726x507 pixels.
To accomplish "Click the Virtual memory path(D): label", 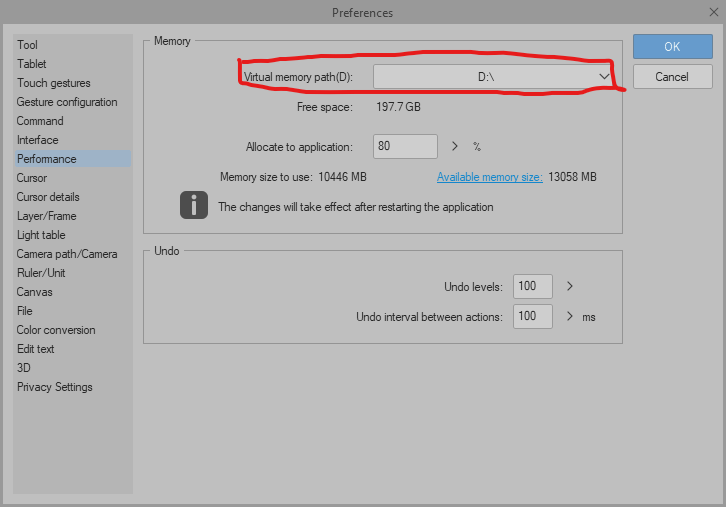I will click(298, 77).
